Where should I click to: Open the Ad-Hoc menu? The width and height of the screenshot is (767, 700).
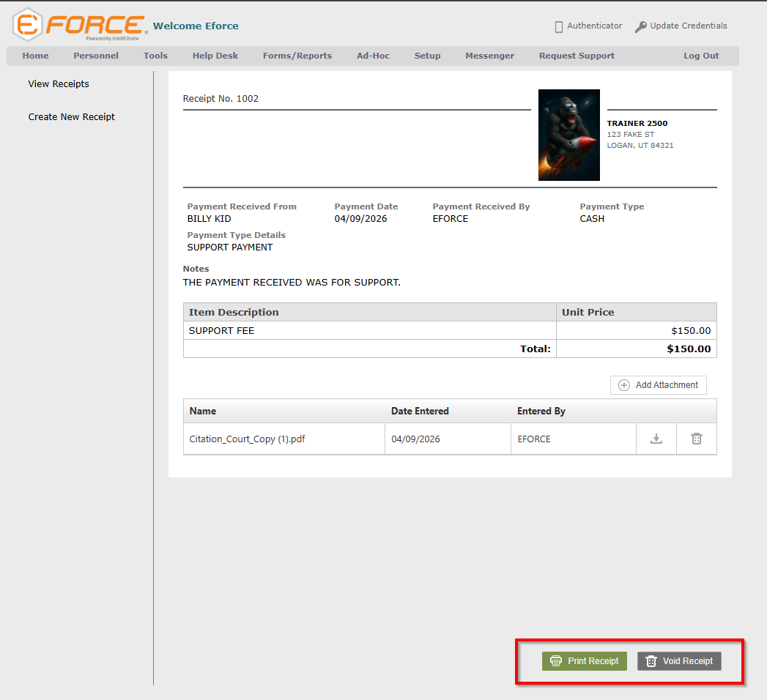click(x=373, y=56)
